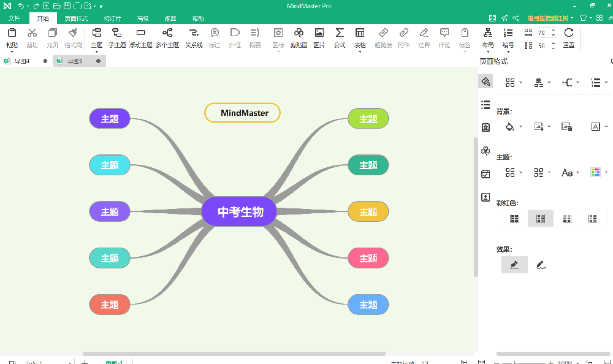This screenshot has height=364, width=613.
Task: Select the MindMaster floating topic
Action: click(x=242, y=113)
